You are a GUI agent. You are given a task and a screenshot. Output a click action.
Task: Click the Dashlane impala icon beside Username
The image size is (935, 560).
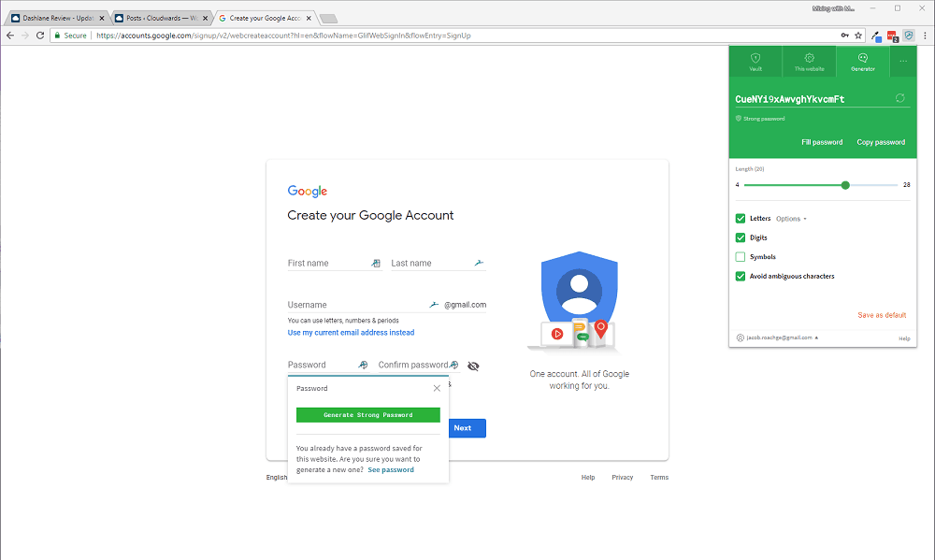point(434,303)
